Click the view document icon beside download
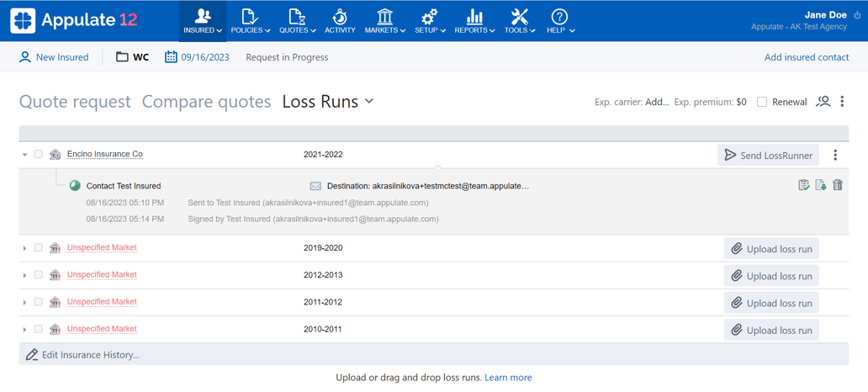The height and width of the screenshot is (392, 868). pos(803,185)
